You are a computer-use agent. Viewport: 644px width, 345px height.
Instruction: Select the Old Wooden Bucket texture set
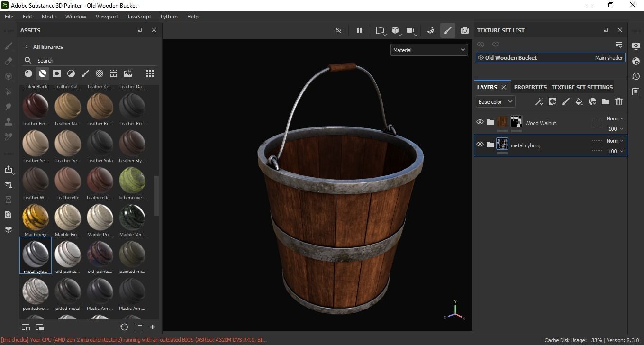click(x=551, y=58)
